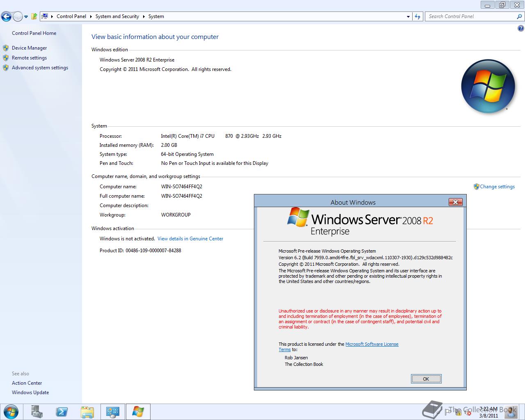The image size is (525, 420).
Task: Switch to Control Panel taskbar button
Action: click(112, 412)
